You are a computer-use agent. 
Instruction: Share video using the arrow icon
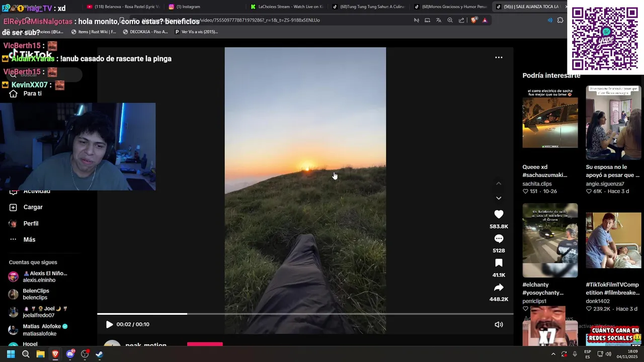pyautogui.click(x=499, y=288)
